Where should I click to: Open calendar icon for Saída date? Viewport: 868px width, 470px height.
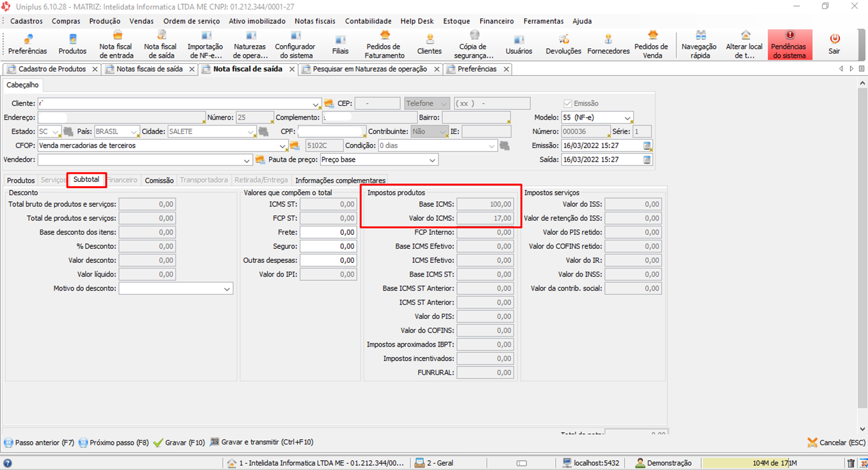647,159
